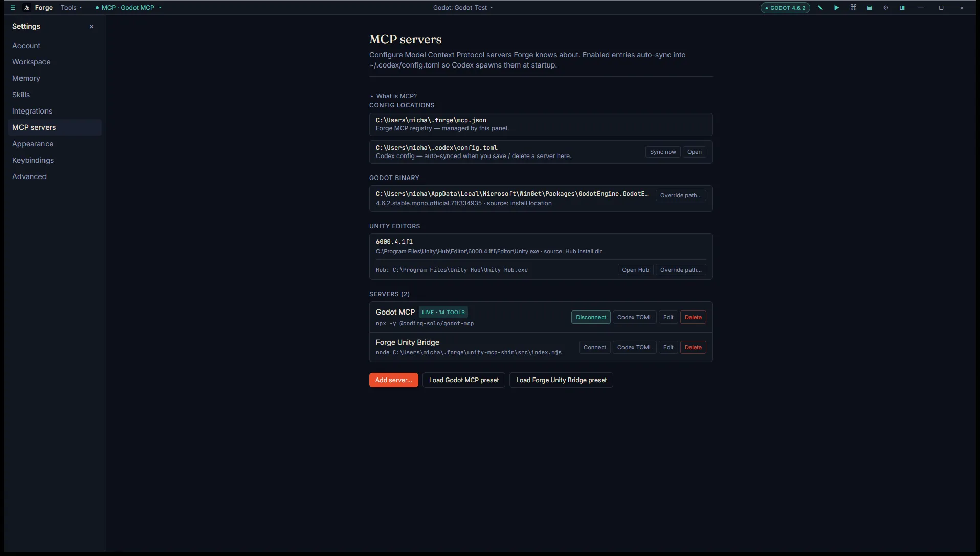This screenshot has height=556, width=980.
Task: Click the Godot binary path text
Action: [512, 194]
